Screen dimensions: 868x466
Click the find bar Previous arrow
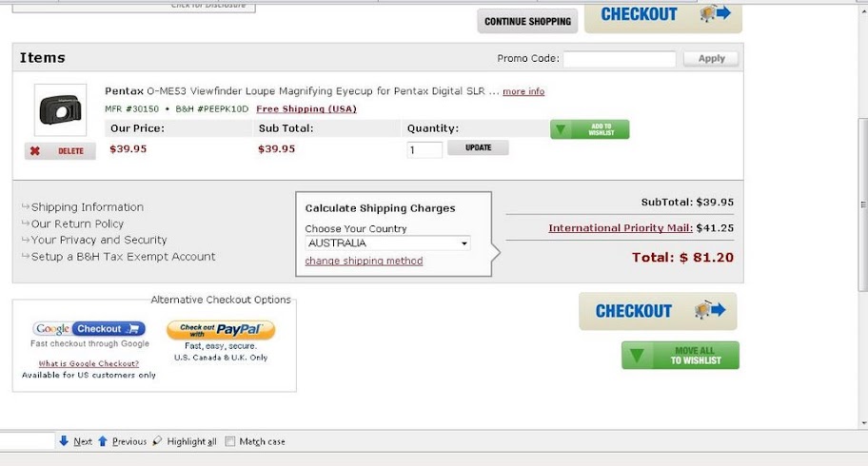[x=103, y=441]
